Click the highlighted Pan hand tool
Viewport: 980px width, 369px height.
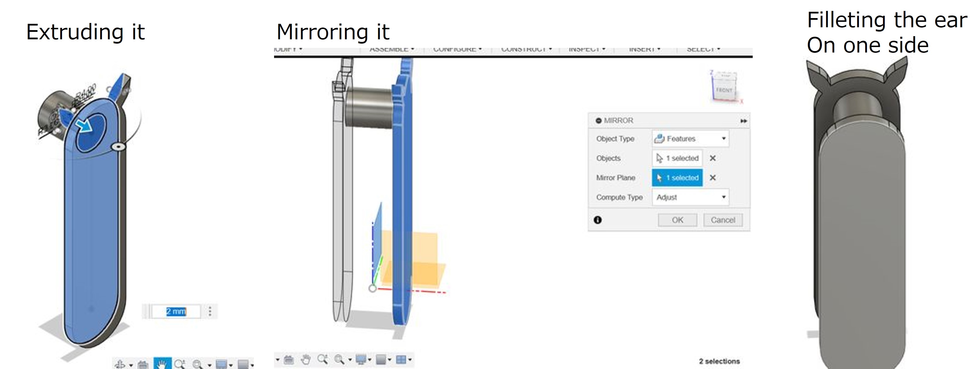[x=162, y=364]
